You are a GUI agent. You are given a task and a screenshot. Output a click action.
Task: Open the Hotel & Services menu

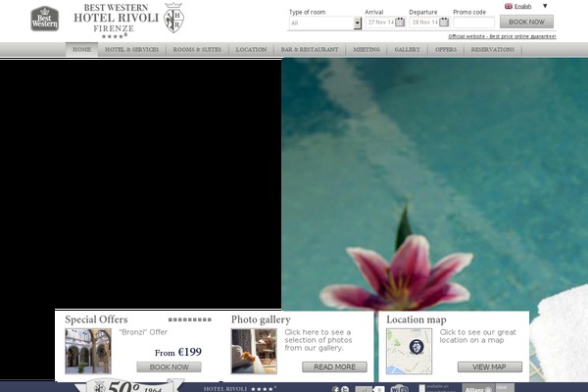coord(131,50)
